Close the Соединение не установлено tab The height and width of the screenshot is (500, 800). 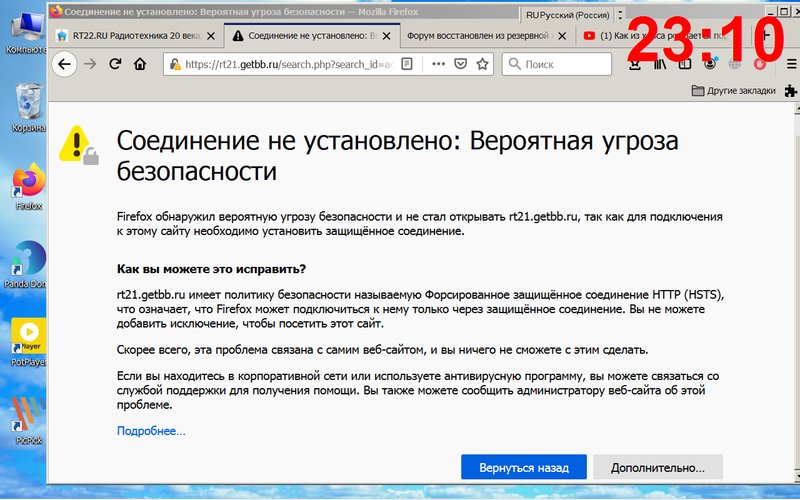pos(387,36)
